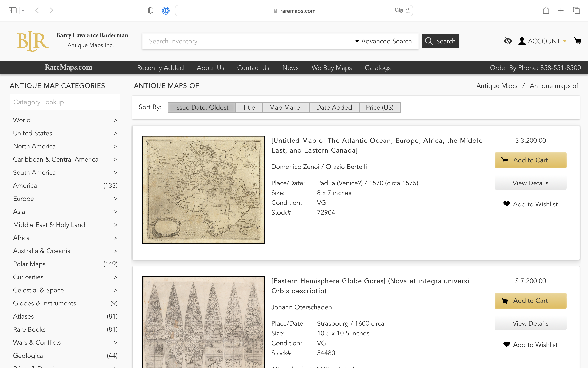The width and height of the screenshot is (588, 368).
Task: Expand Caribbean & Central America category
Action: (x=65, y=159)
